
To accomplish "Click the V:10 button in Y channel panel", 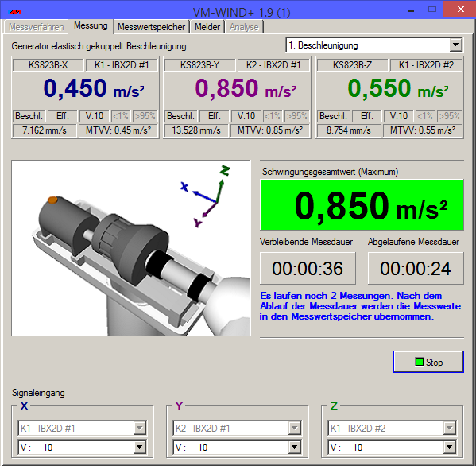I will coord(246,116).
